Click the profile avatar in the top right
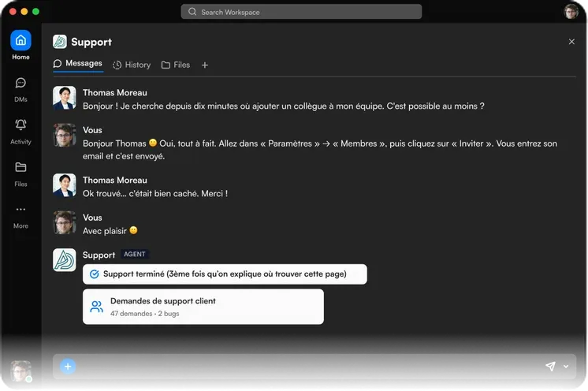 [571, 12]
